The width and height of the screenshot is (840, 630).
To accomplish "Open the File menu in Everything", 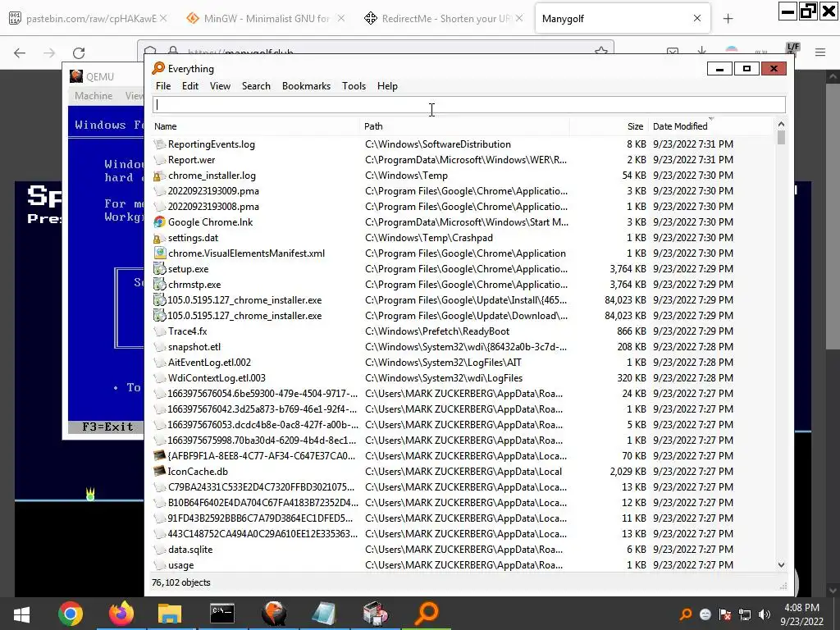I will point(163,86).
